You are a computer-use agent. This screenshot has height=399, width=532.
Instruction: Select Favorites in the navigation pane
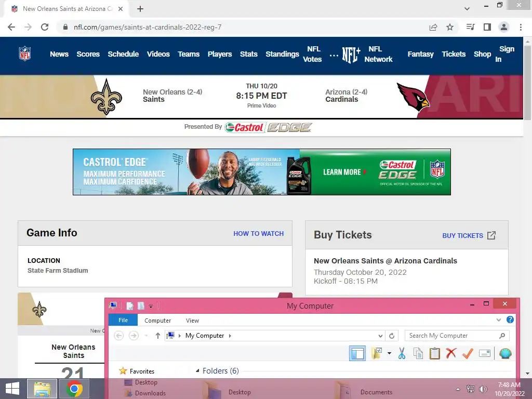pyautogui.click(x=142, y=371)
